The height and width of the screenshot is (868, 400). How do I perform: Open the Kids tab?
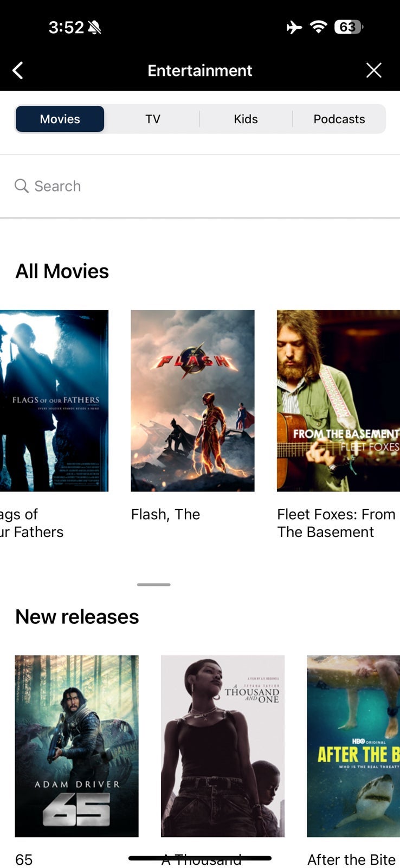246,119
